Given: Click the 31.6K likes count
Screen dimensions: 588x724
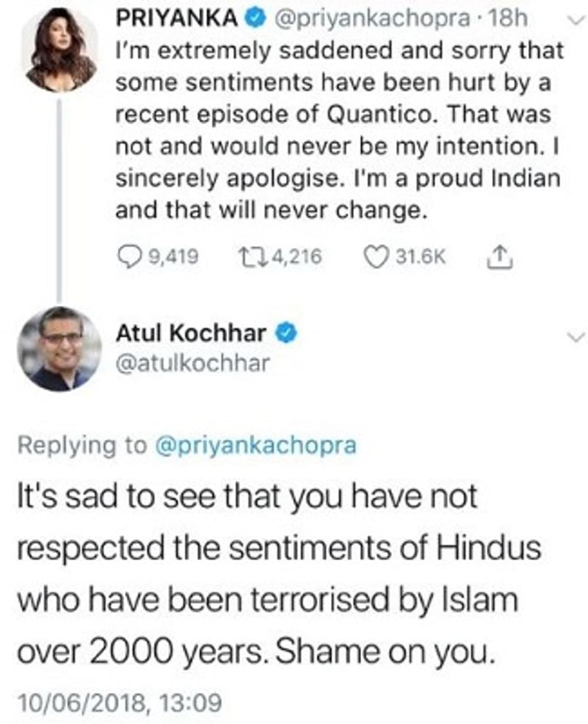Looking at the screenshot, I should coord(420,256).
